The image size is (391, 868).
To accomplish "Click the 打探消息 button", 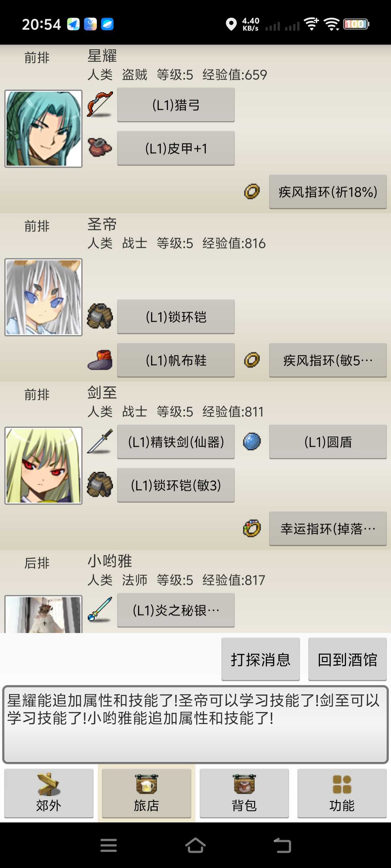I will point(260,659).
